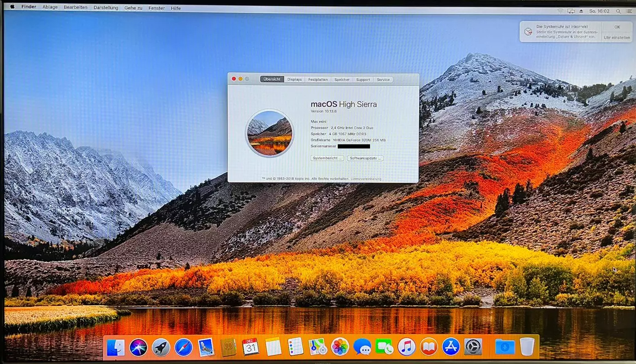Open the display mirroring menu bar icon
Image resolution: width=636 pixels, height=364 pixels.
[571, 11]
